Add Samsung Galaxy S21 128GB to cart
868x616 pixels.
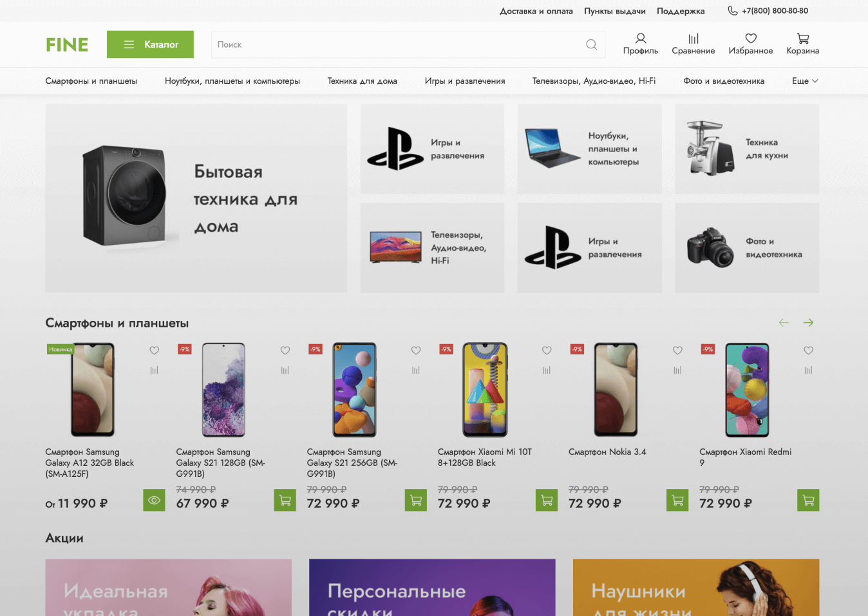(x=285, y=500)
